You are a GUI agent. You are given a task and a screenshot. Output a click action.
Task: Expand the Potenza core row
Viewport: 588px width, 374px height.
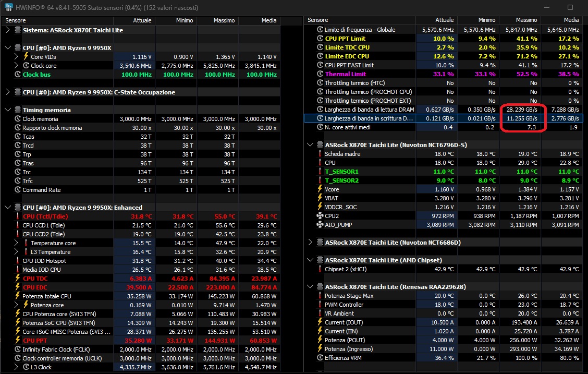(x=16, y=305)
